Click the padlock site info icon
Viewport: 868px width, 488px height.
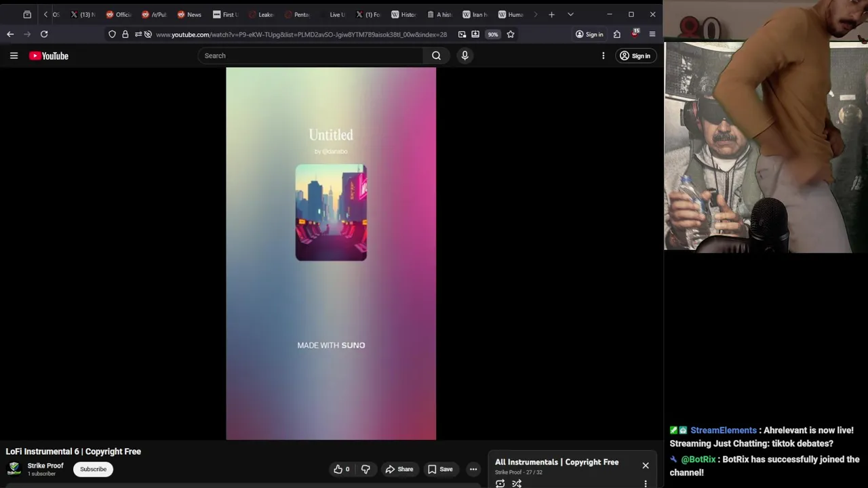125,34
